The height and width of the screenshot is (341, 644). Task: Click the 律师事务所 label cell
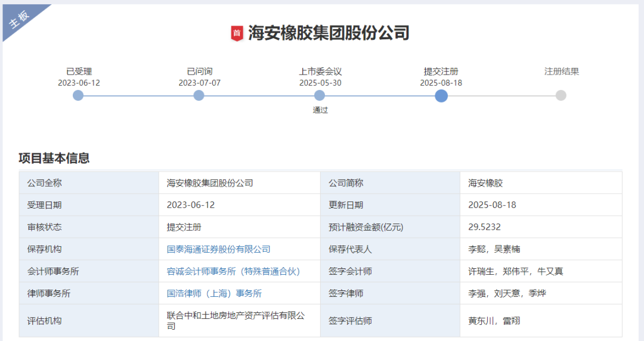pos(89,294)
